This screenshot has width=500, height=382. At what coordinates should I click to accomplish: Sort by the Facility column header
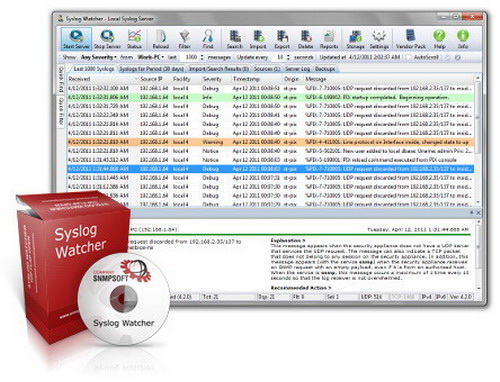tap(186, 79)
